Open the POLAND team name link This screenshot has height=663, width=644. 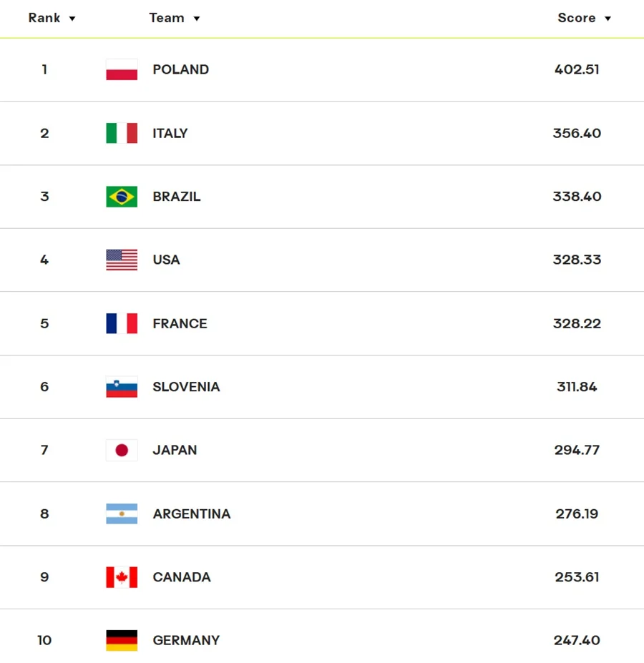(181, 70)
